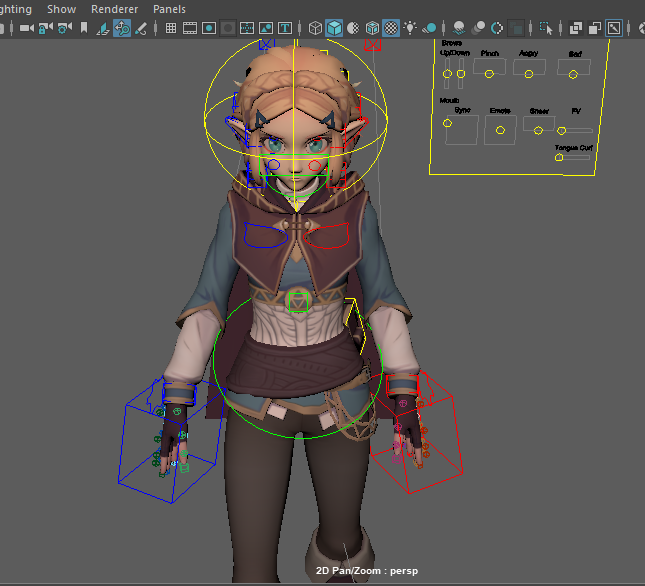Click the Wireframe on Shaded icon
This screenshot has height=586, width=645.
click(x=372, y=28)
